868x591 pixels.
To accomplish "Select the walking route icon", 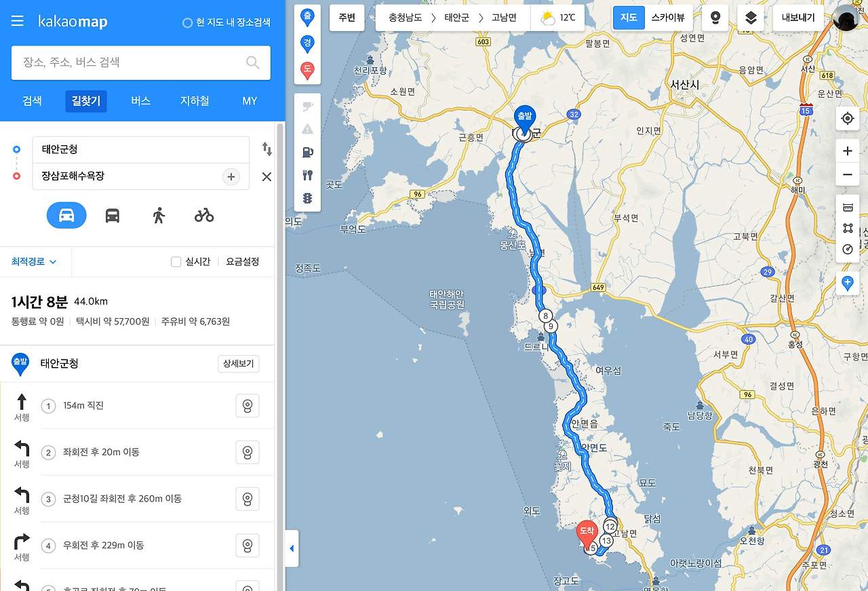I will click(159, 215).
